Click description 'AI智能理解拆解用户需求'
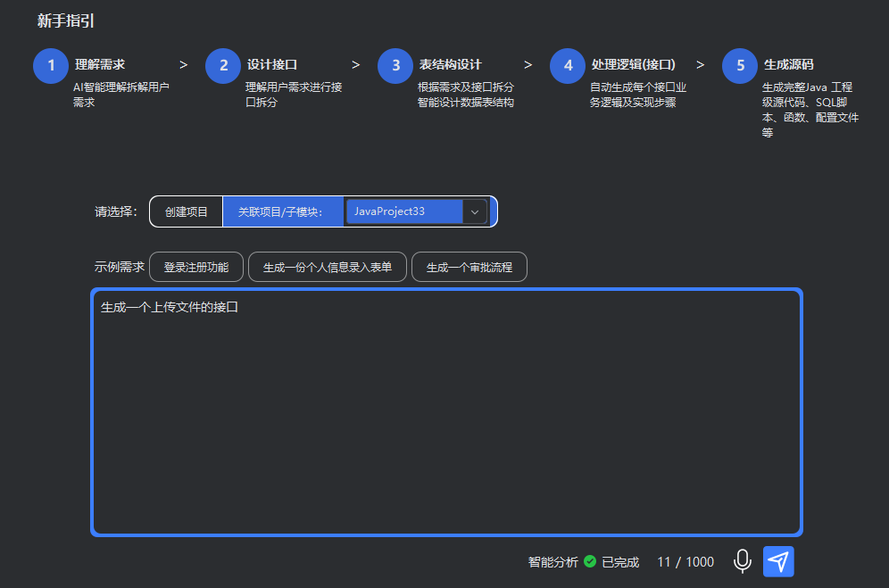This screenshot has width=889, height=588. [120, 95]
